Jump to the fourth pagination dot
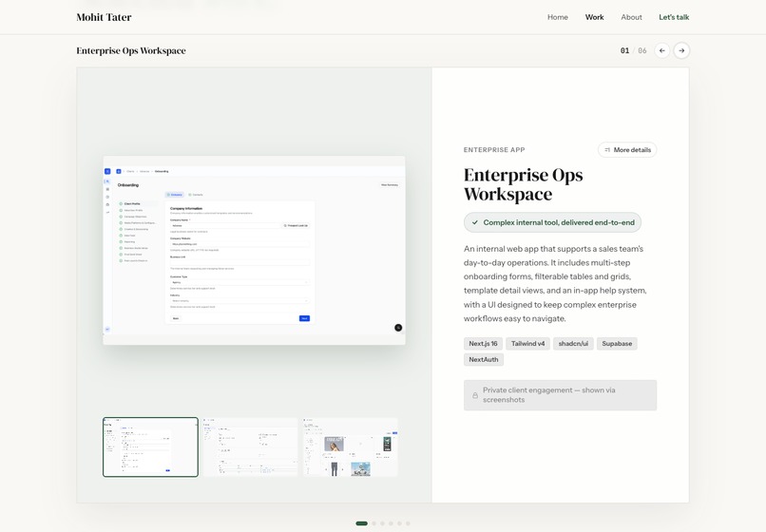This screenshot has height=532, width=766. [x=391, y=523]
